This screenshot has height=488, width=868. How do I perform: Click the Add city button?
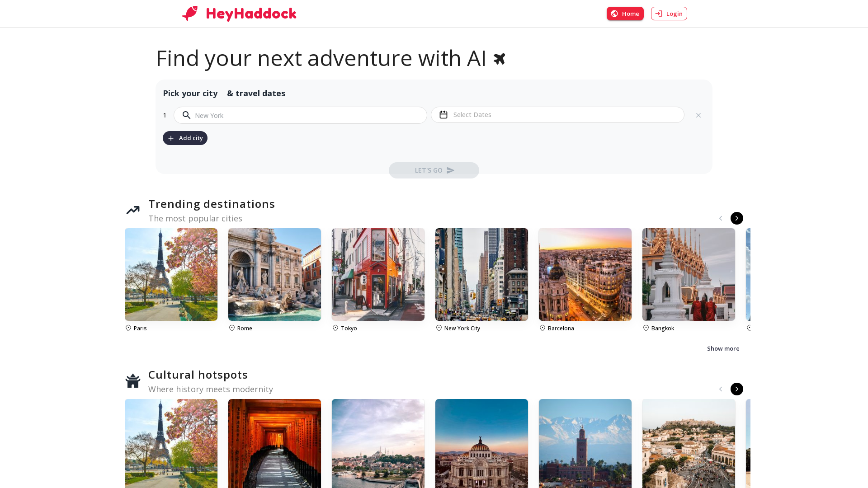tap(185, 138)
